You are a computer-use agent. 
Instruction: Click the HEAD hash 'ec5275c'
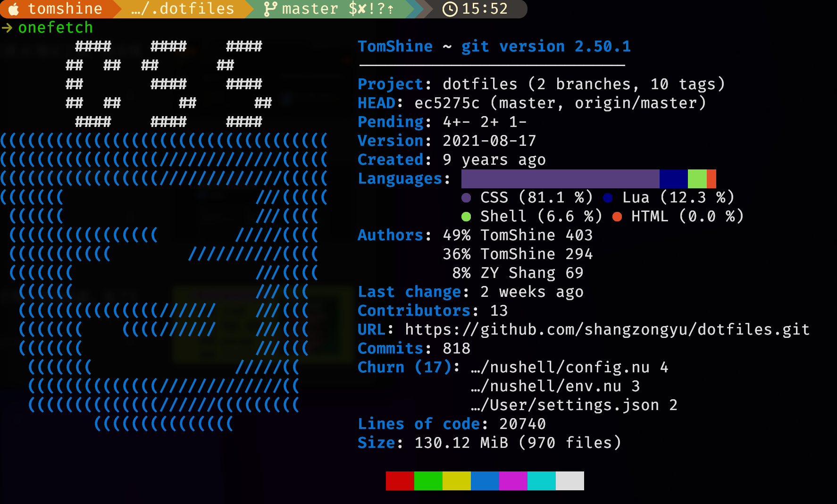[x=447, y=103]
